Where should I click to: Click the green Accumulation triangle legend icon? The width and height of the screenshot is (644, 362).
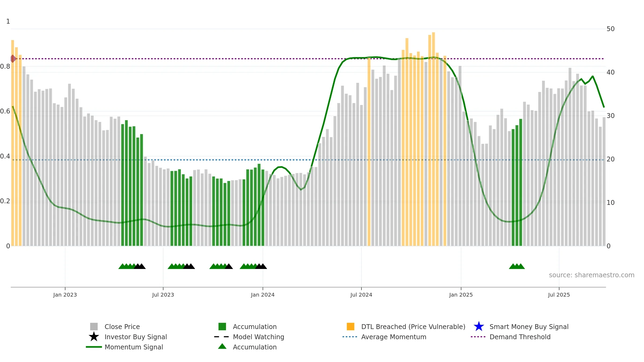[222, 346]
